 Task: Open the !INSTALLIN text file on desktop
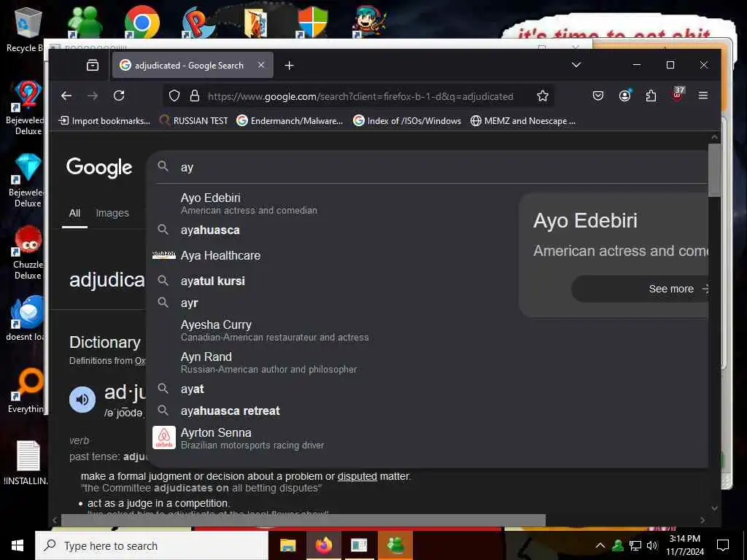tap(26, 463)
